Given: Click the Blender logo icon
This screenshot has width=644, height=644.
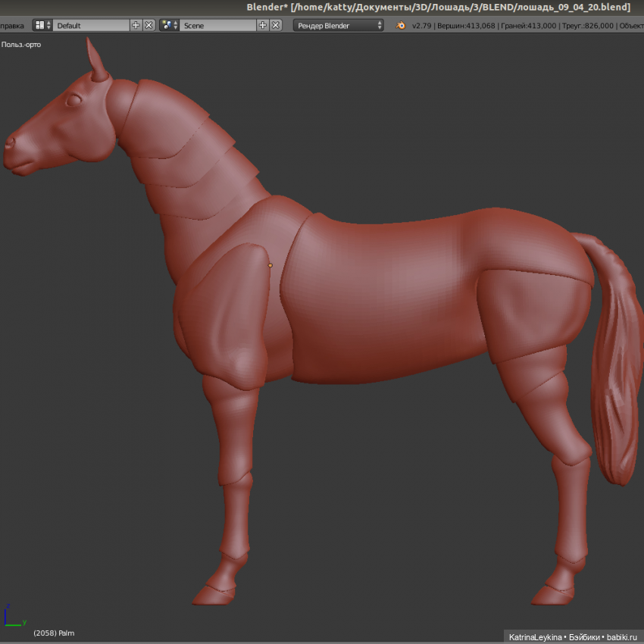Looking at the screenshot, I should pos(401,25).
